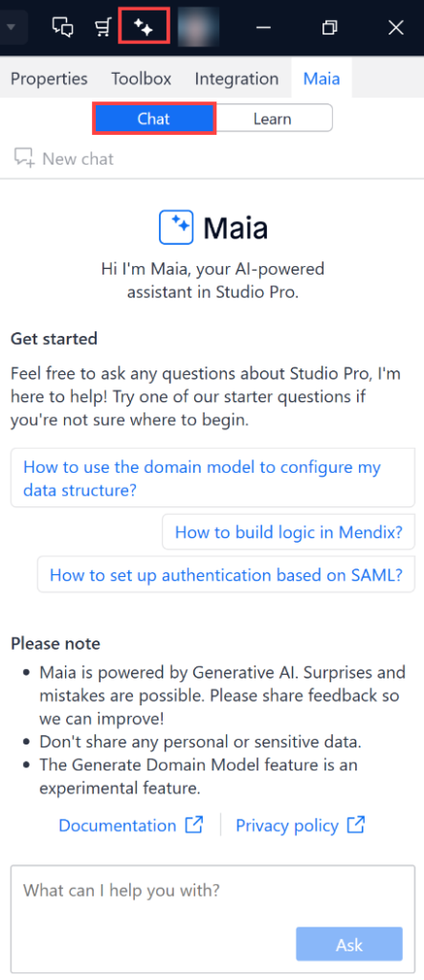Open the feedback chat bubbles icon

62,28
